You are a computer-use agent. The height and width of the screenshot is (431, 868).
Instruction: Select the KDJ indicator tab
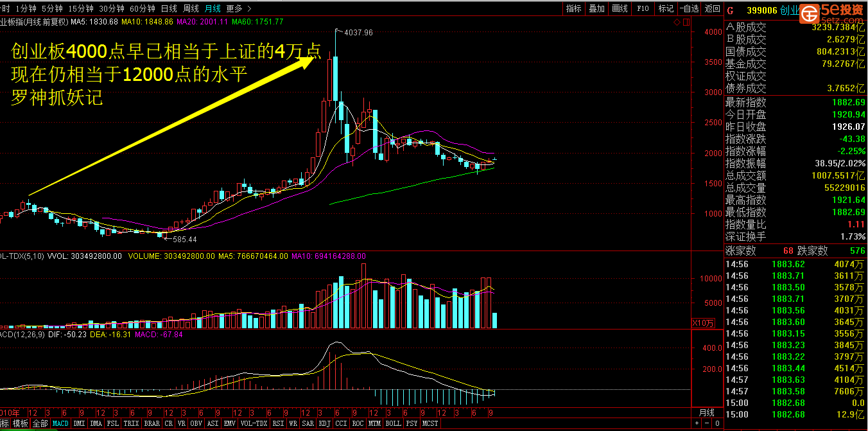tap(325, 424)
